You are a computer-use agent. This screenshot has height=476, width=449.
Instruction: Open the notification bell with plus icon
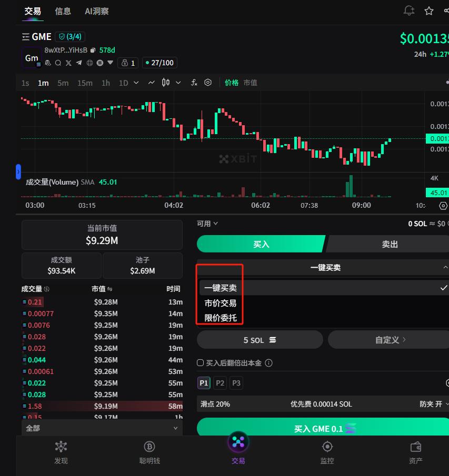point(409,11)
